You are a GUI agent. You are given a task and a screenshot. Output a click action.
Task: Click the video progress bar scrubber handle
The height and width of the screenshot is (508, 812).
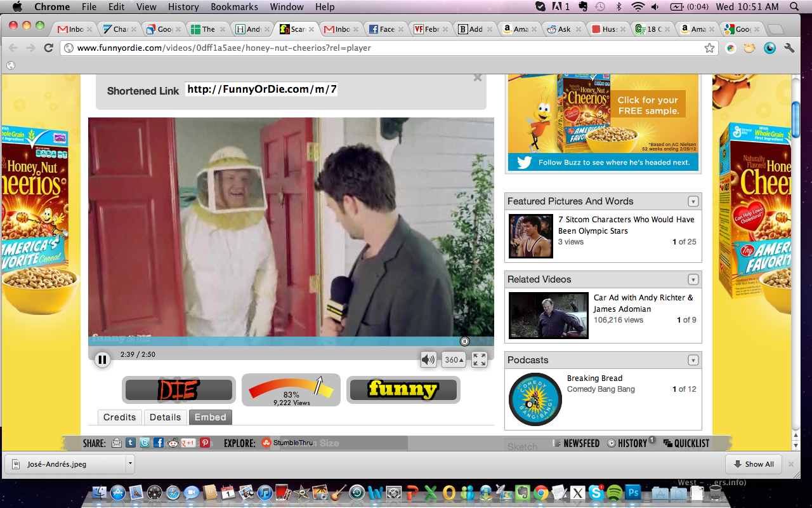point(464,342)
